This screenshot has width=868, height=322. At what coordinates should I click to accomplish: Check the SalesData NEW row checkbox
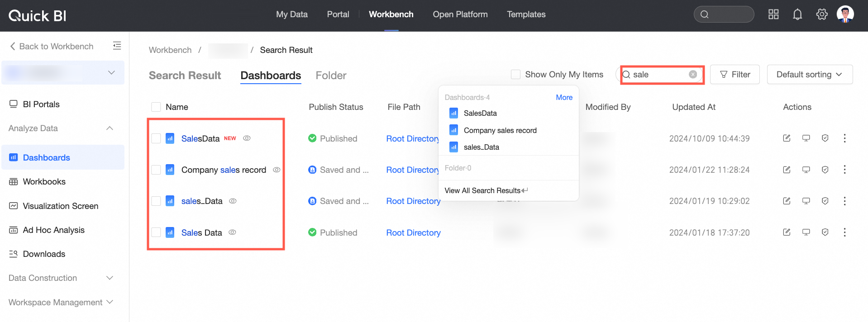click(156, 138)
